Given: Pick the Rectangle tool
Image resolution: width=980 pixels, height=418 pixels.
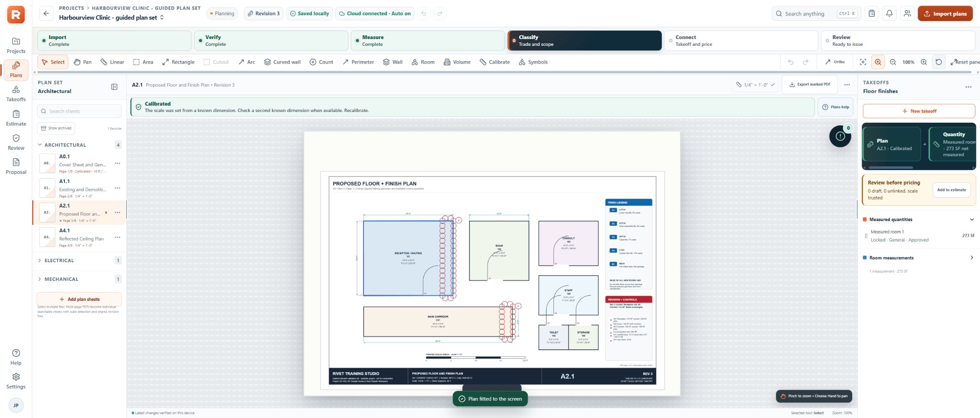Looking at the screenshot, I should [178, 62].
